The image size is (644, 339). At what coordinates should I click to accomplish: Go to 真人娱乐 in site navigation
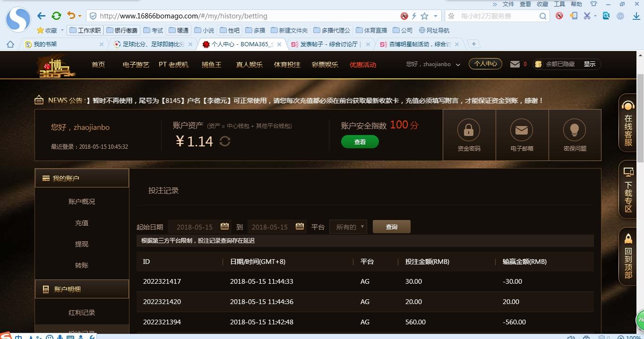point(249,65)
